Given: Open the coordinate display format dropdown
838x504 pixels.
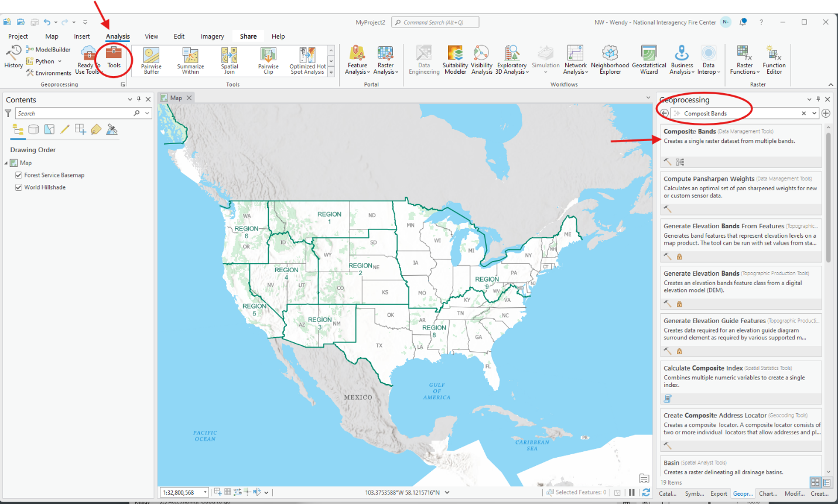Looking at the screenshot, I should pyautogui.click(x=447, y=492).
